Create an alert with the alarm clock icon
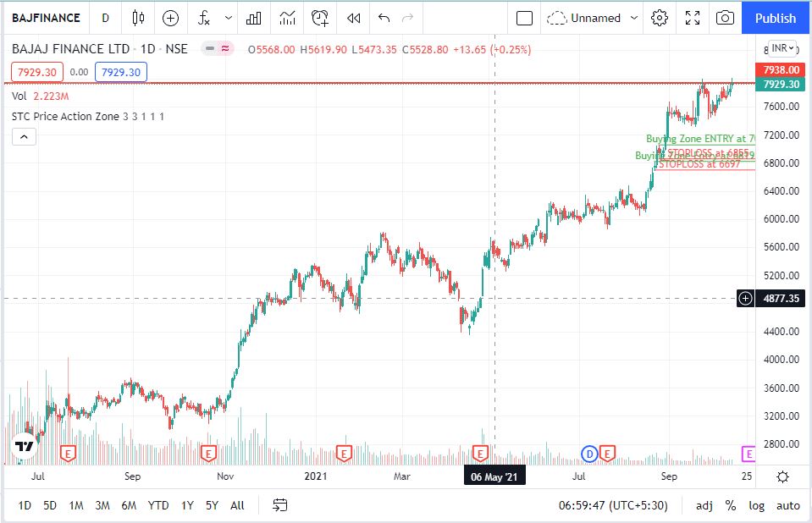 320,18
